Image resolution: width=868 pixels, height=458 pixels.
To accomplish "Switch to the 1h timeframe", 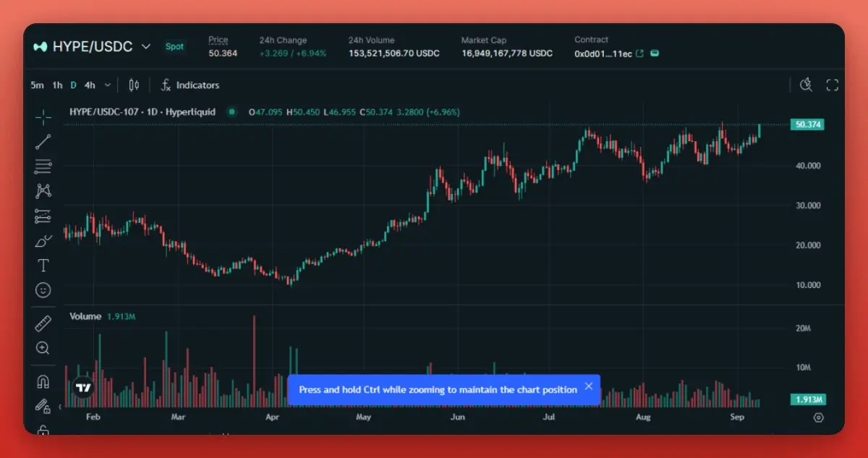I will 57,85.
